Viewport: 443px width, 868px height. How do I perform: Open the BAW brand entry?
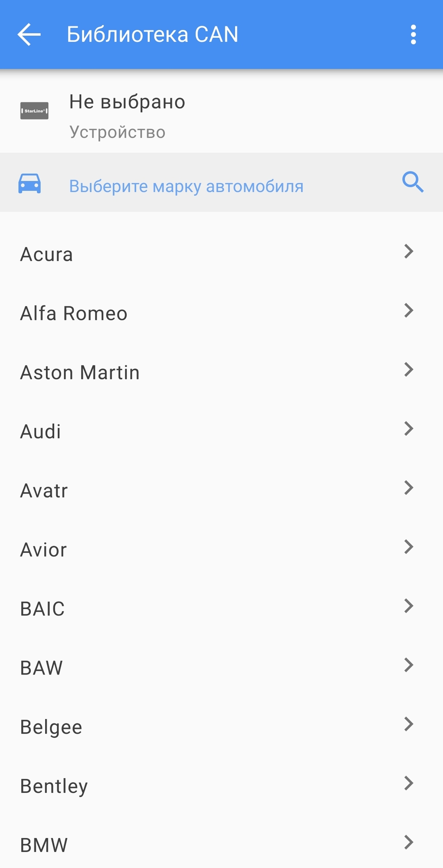pos(42,668)
